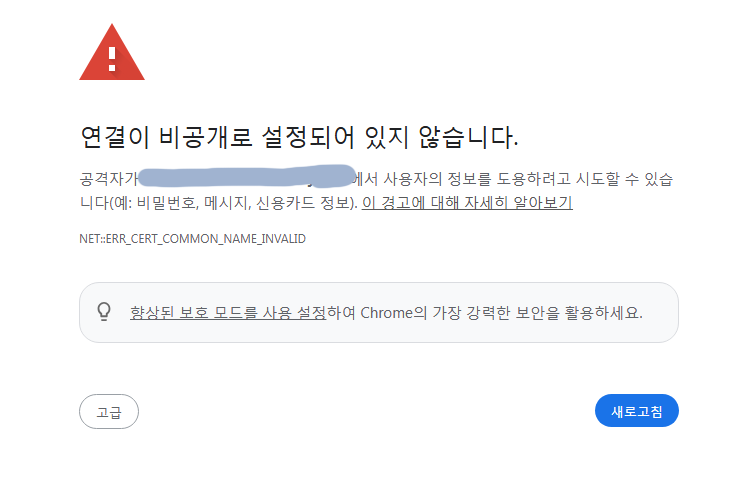This screenshot has height=493, width=755.
Task: Reload the page with the 새로고침 button
Action: [637, 411]
